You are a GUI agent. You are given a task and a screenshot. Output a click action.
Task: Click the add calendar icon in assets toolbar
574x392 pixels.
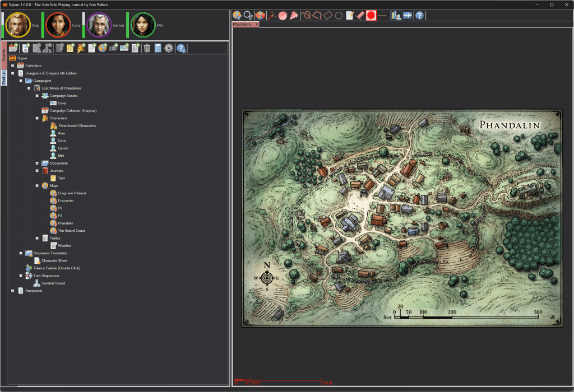pos(13,49)
